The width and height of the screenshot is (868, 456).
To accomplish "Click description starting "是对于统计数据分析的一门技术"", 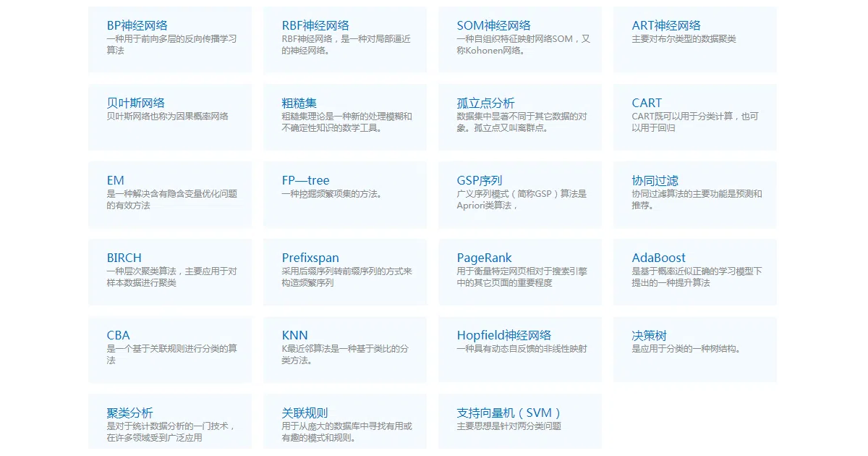I will (x=171, y=432).
